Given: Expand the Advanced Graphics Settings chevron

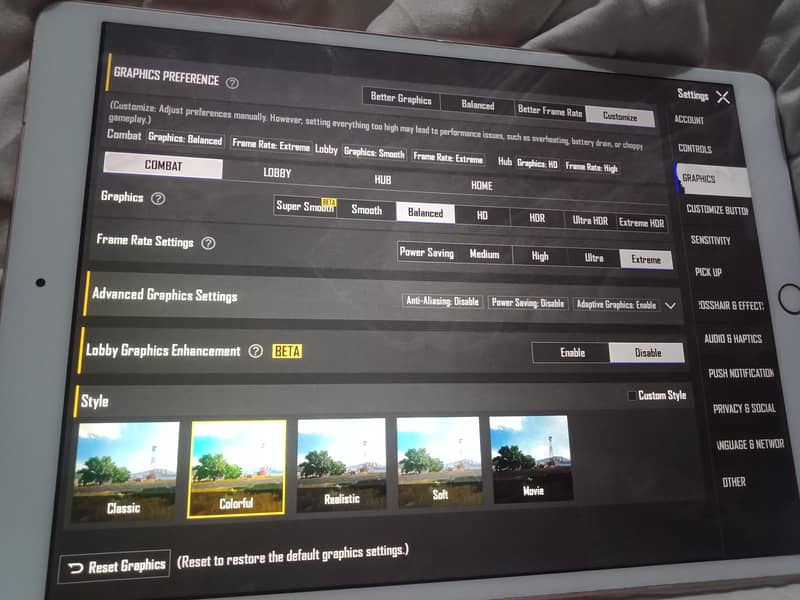Looking at the screenshot, I should click(x=671, y=305).
